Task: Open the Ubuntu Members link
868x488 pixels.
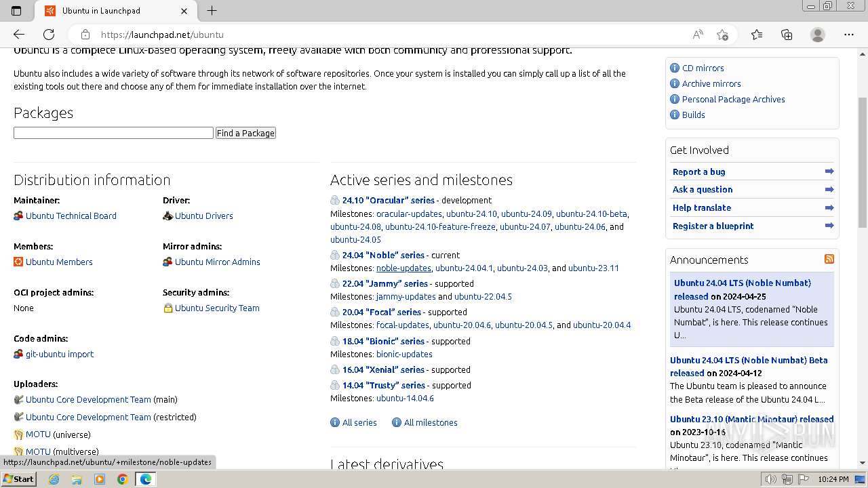Action: [59, 262]
